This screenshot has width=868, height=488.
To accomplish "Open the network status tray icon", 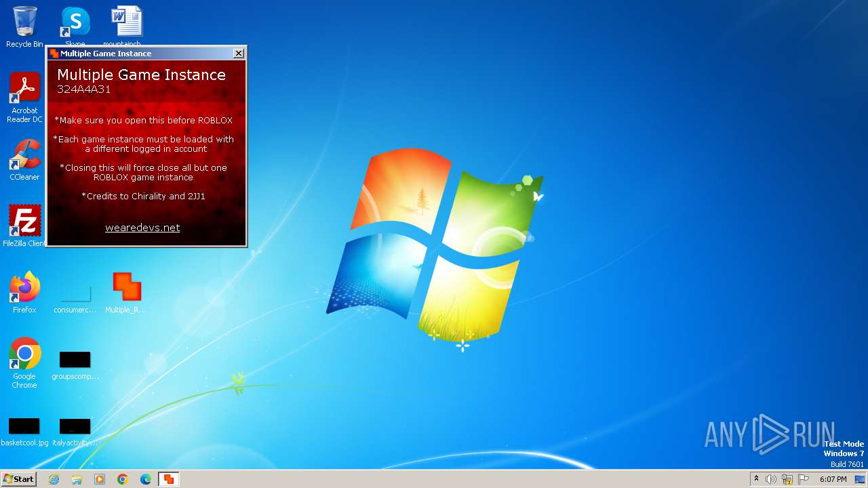I will point(787,479).
